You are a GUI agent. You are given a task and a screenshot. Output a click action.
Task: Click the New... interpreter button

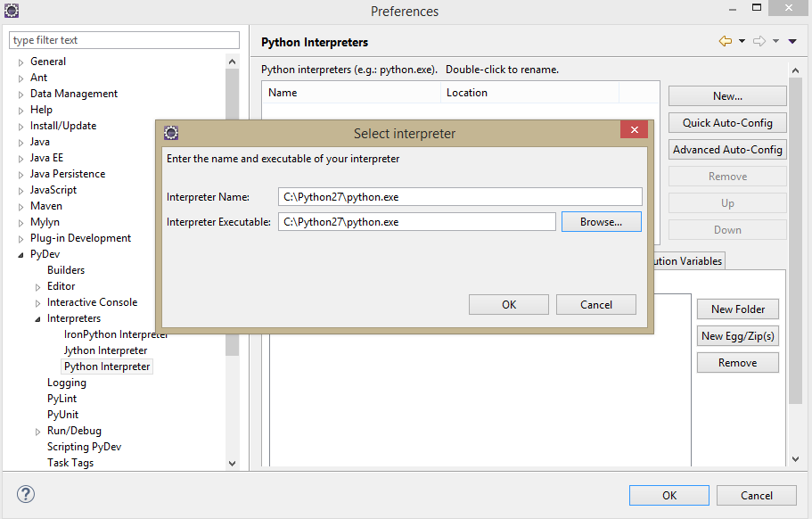coord(727,95)
